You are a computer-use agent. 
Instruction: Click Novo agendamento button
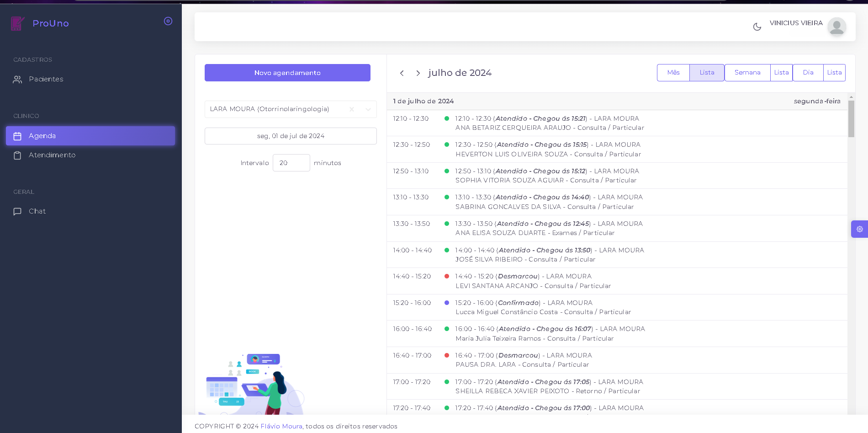click(287, 73)
